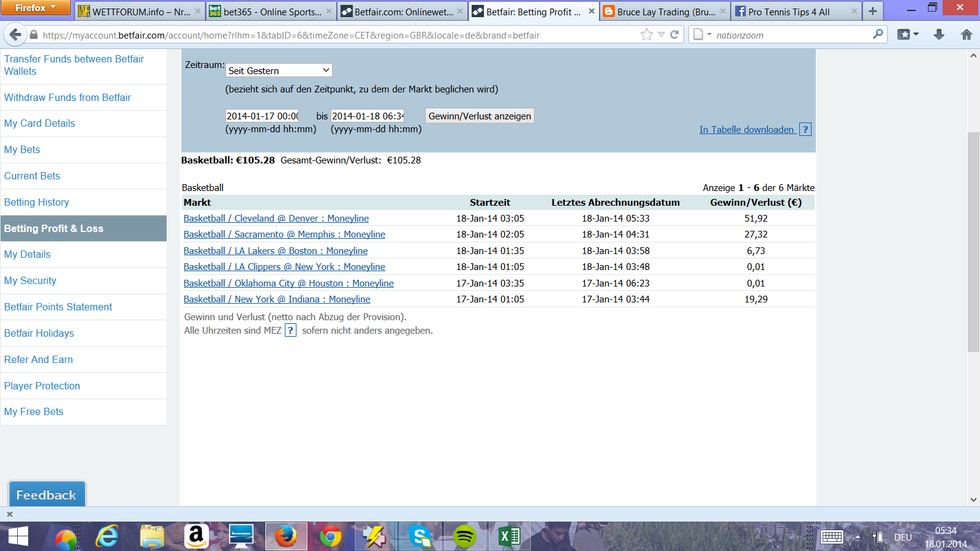Screen dimensions: 980x551
Task: Open the Firefox application menu
Action: tap(36, 7)
